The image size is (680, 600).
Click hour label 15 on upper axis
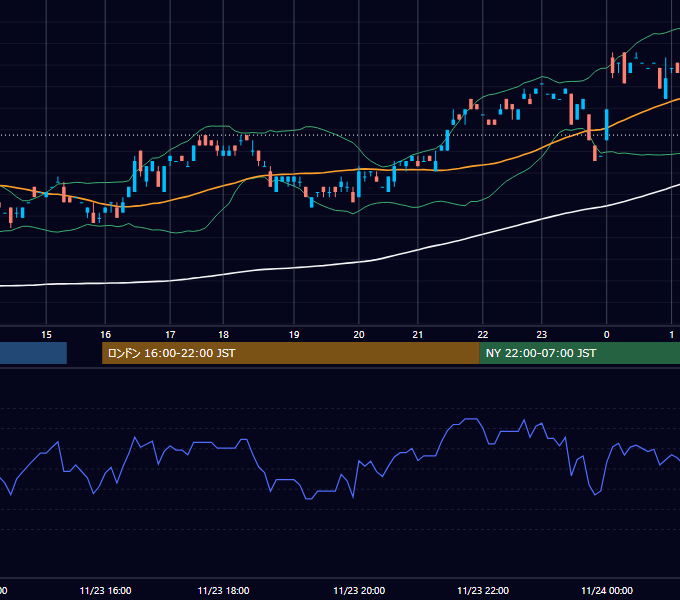[x=46, y=335]
